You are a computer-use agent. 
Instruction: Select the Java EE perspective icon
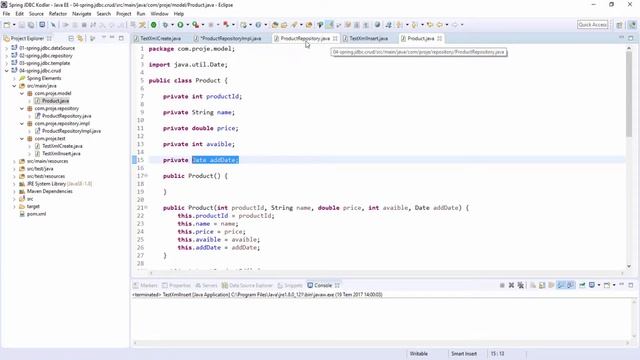[x=632, y=25]
